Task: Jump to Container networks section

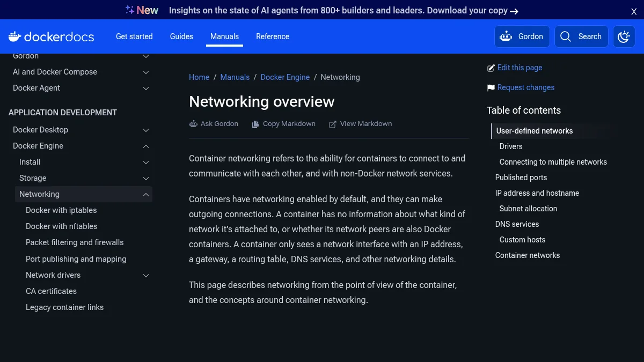Action: pos(528,255)
